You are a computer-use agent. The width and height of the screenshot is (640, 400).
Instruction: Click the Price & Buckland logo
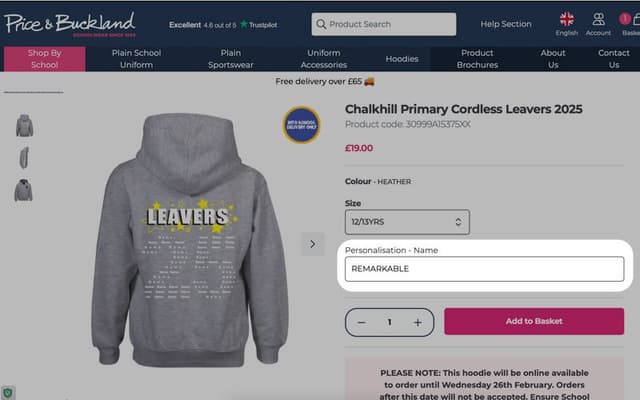pyautogui.click(x=70, y=24)
